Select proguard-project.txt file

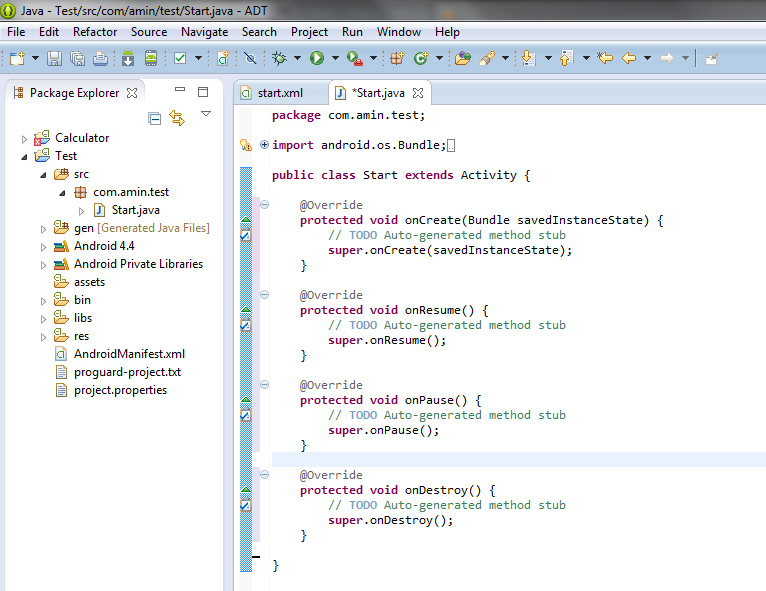127,372
